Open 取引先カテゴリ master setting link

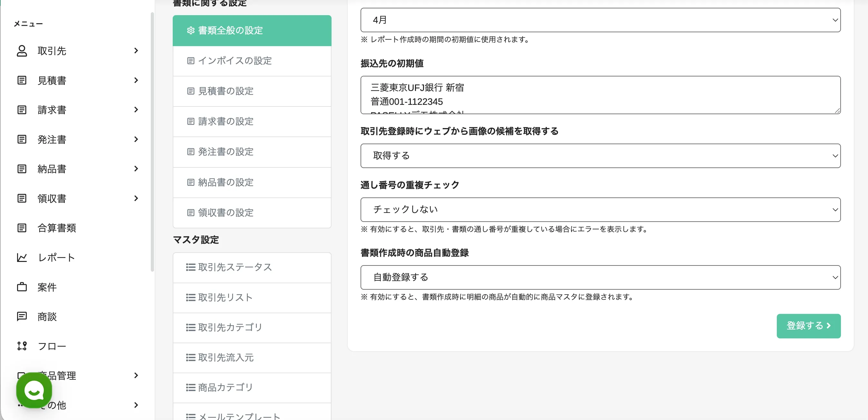tap(230, 327)
